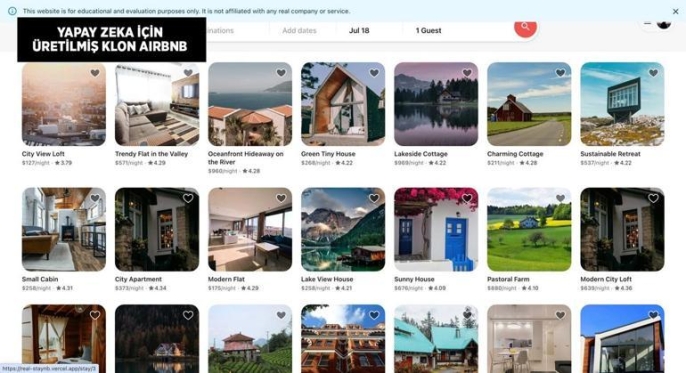
Task: Favorite the City View Loft listing
Action: tap(95, 73)
